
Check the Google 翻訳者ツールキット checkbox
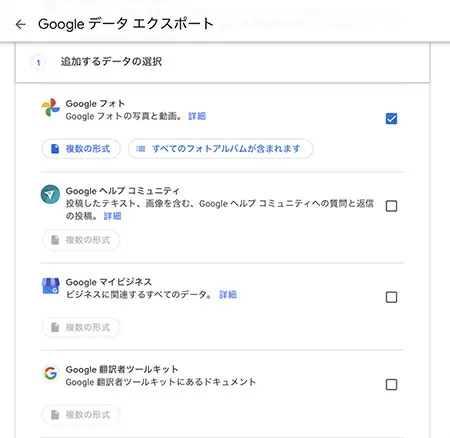391,385
